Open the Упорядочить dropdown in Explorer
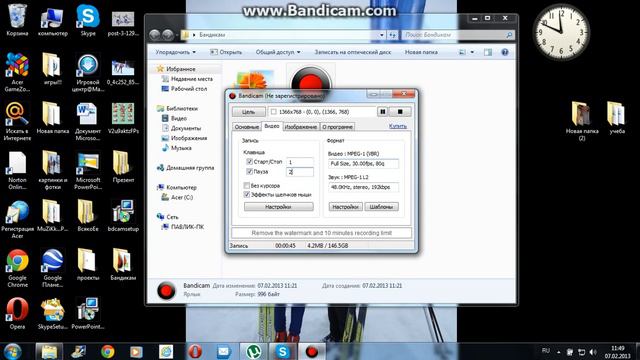The image size is (640, 360). pos(176,52)
